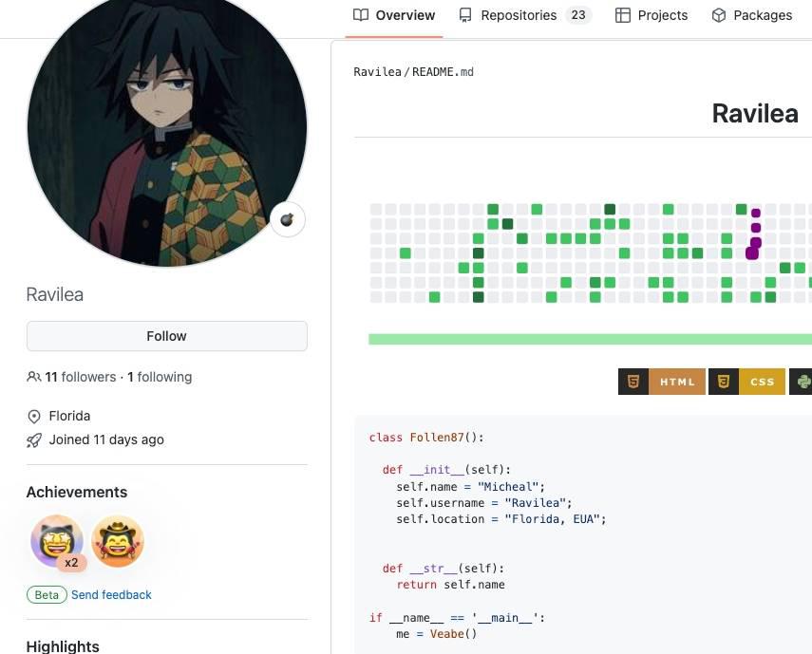Open the Overview tab

pyautogui.click(x=394, y=15)
